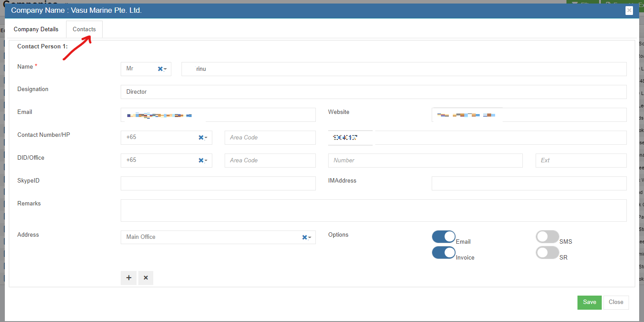This screenshot has width=644, height=322.
Task: Clear the Mr title selection
Action: pos(160,69)
